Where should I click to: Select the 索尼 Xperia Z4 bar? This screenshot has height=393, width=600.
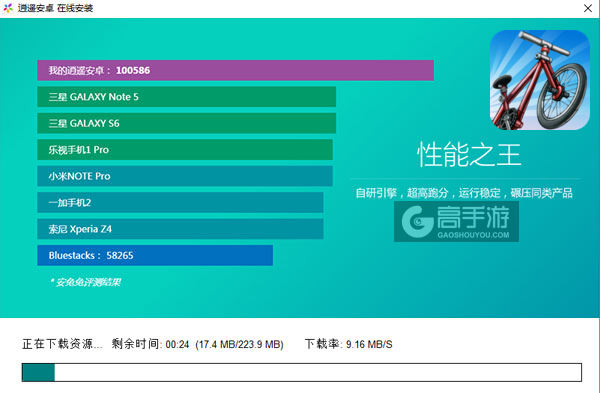point(180,229)
